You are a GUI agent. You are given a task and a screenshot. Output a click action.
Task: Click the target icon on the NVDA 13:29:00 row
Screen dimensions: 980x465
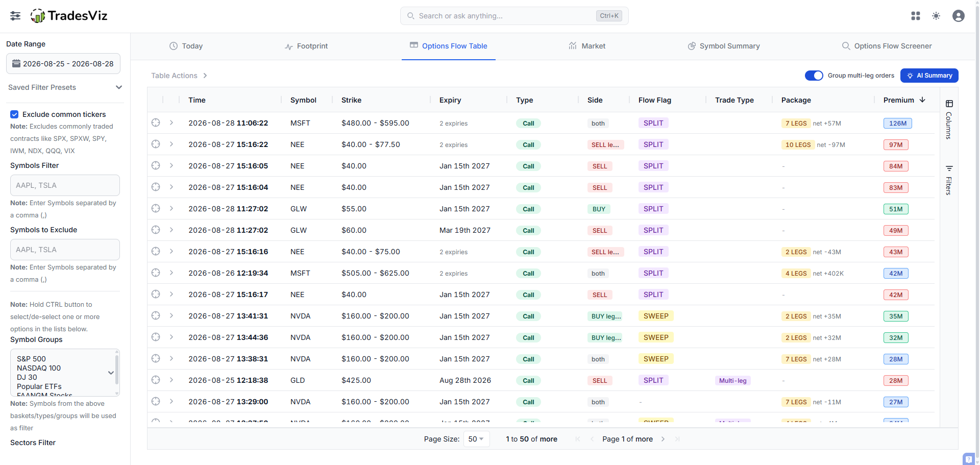tap(156, 401)
